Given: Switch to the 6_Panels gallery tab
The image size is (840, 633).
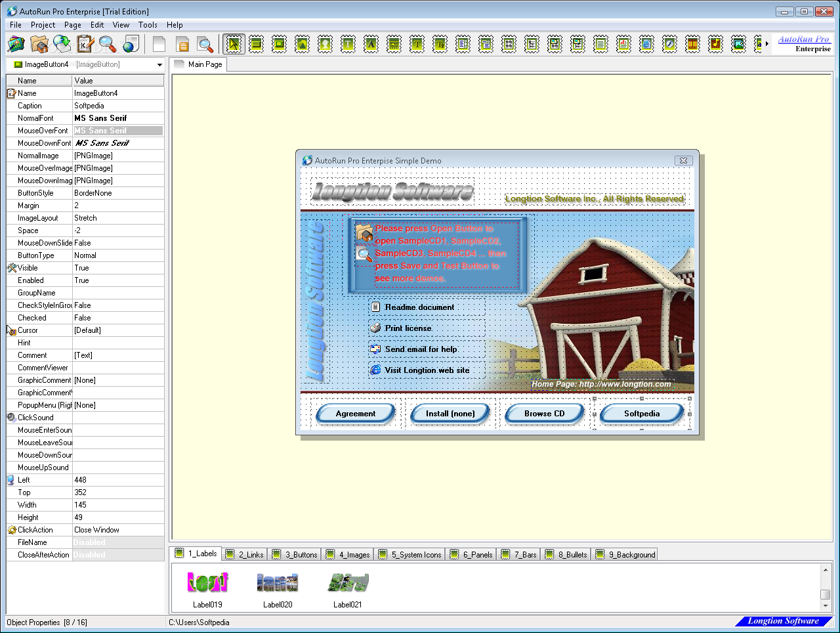Looking at the screenshot, I should coord(471,555).
